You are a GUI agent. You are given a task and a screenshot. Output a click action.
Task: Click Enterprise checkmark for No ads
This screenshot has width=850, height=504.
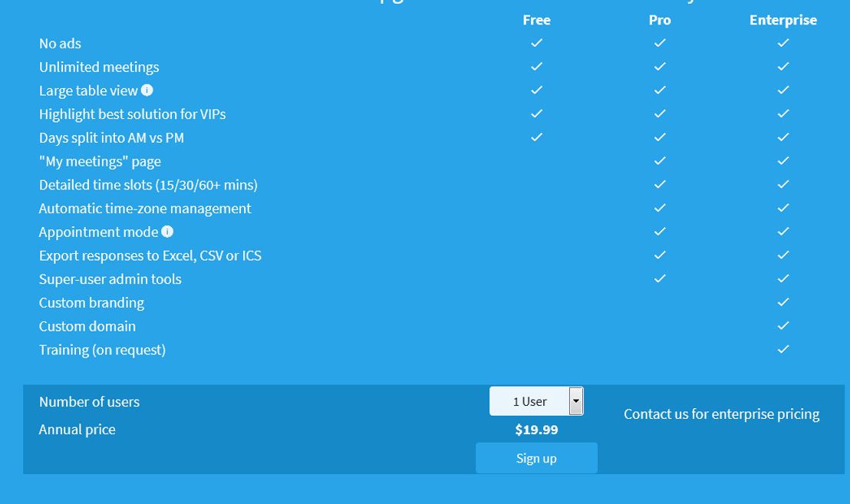pos(782,43)
